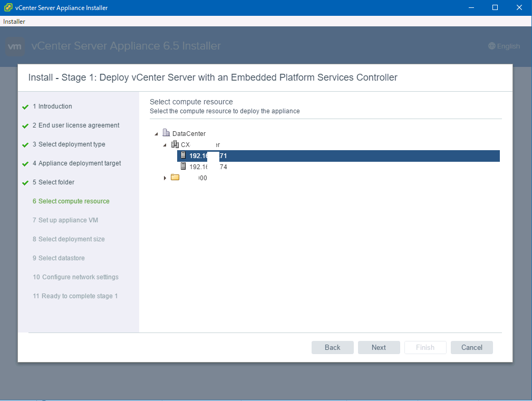Select the folder label ending in 00

pos(202,178)
